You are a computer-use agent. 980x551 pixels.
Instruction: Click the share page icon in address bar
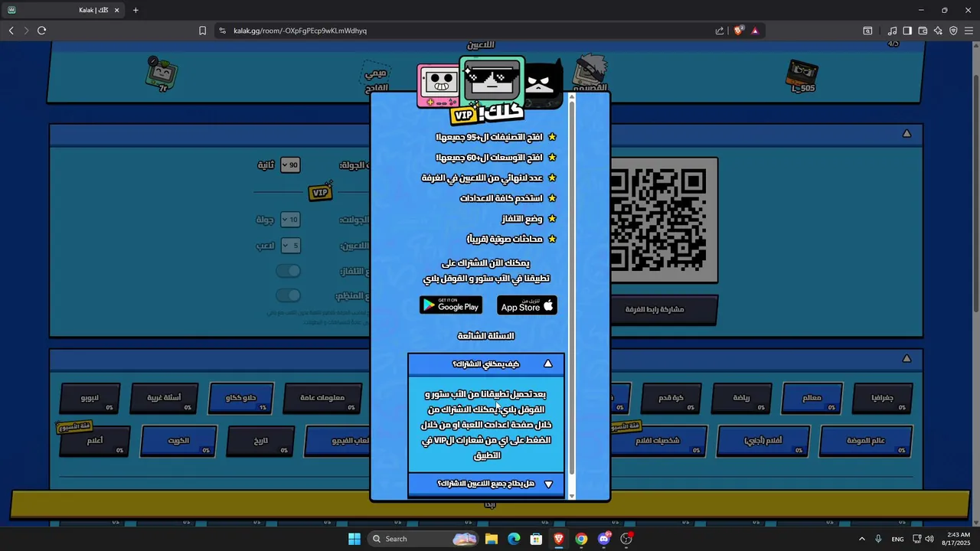tap(719, 31)
